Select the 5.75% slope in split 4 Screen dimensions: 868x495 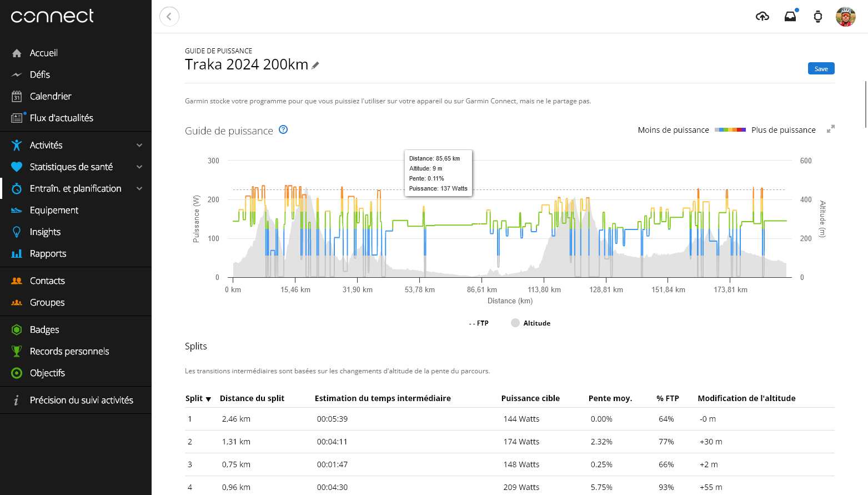pyautogui.click(x=601, y=487)
